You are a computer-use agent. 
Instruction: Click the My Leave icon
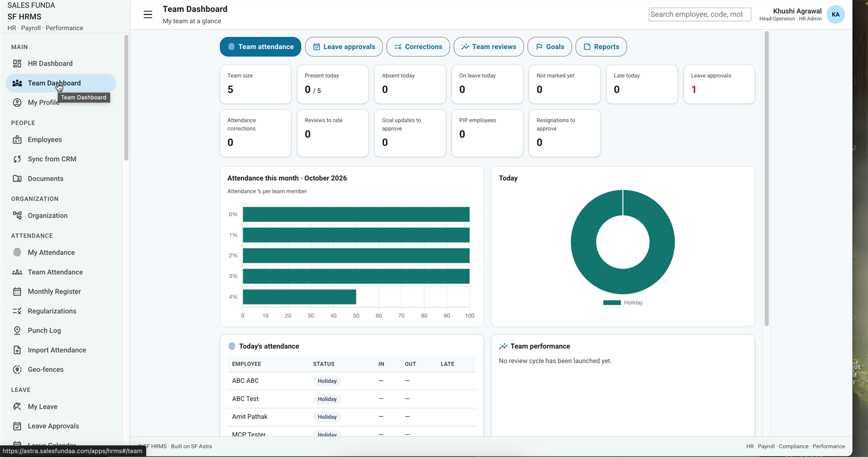pyautogui.click(x=17, y=407)
